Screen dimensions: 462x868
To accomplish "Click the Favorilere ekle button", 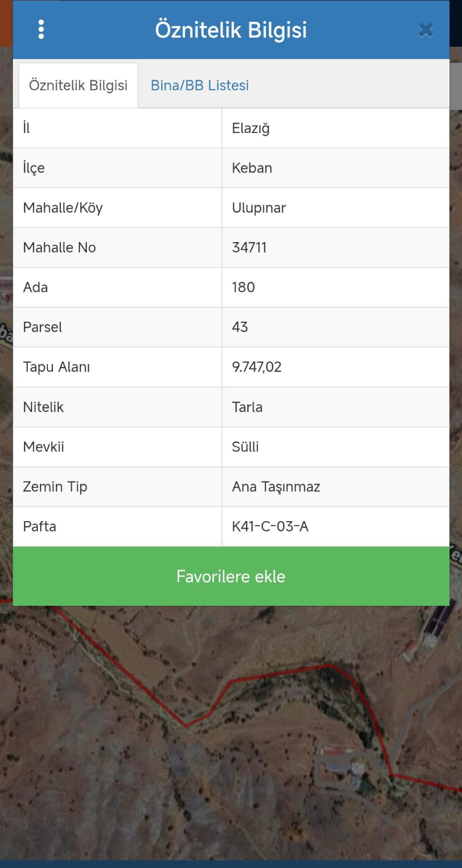I will tap(231, 576).
